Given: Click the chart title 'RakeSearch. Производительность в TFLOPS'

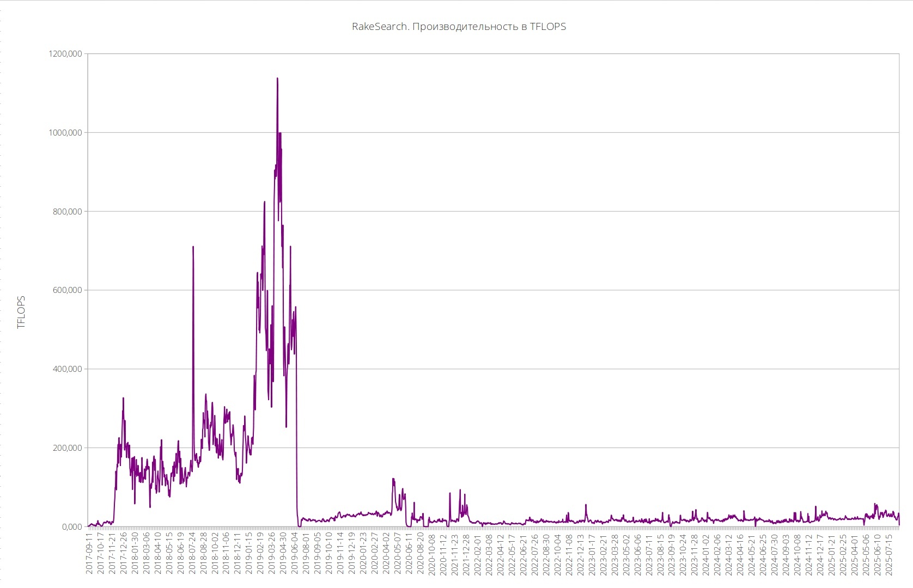Looking at the screenshot, I should 459,27.
